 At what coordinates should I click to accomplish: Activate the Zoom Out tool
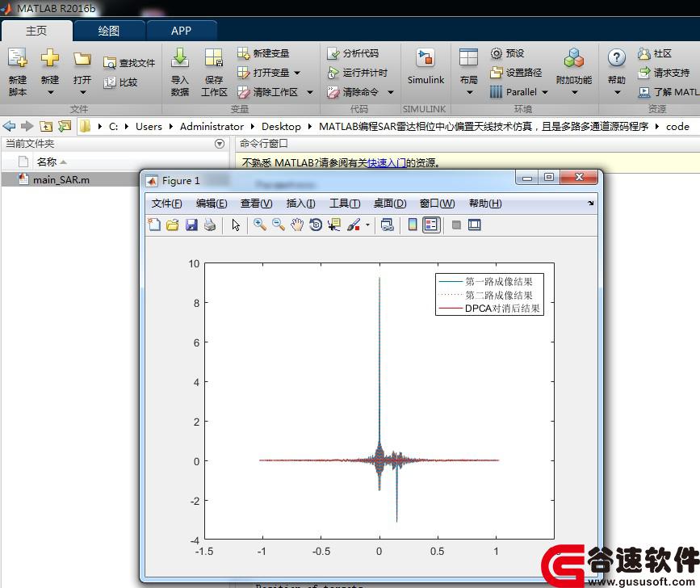click(279, 225)
